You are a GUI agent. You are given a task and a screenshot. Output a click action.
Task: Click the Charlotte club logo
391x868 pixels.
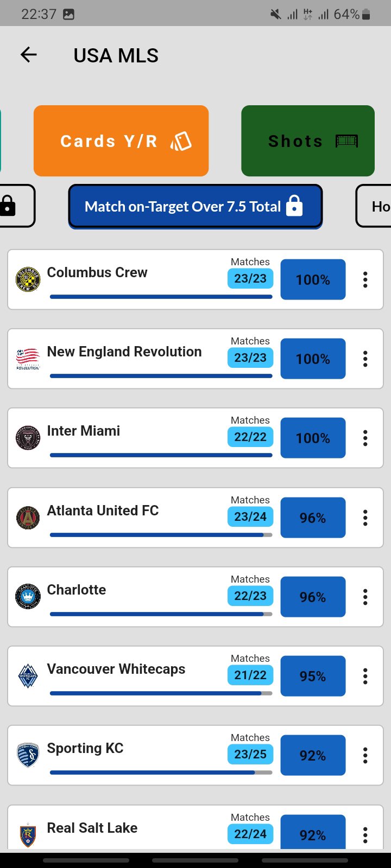coord(28,597)
